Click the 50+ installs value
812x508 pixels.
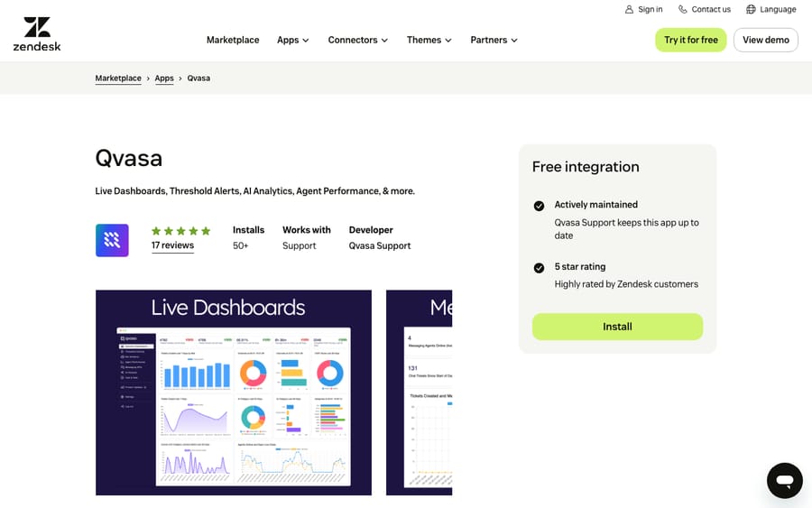(x=240, y=246)
